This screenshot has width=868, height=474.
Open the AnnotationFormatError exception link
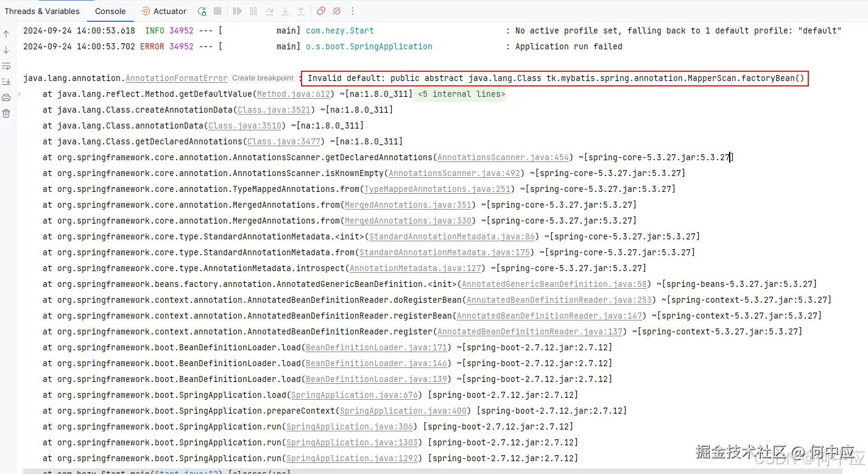click(177, 78)
